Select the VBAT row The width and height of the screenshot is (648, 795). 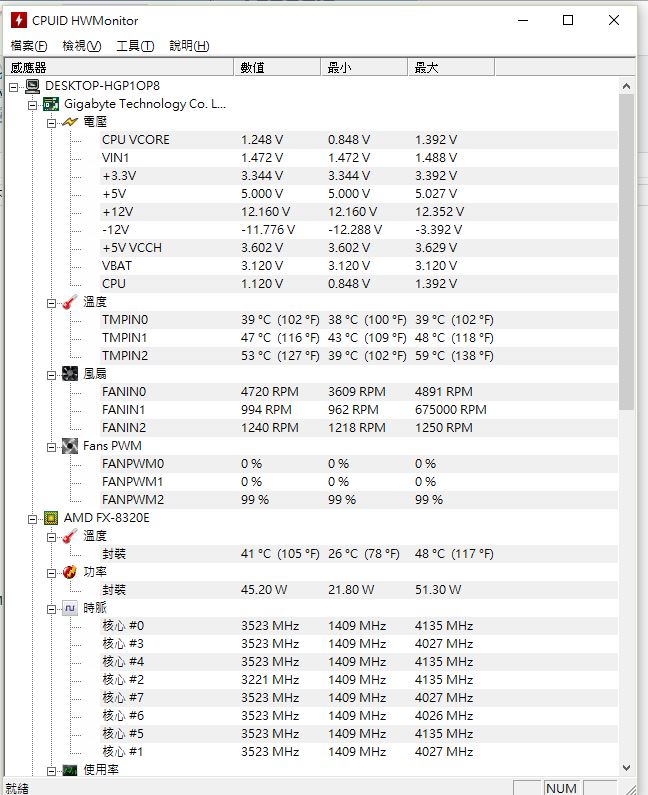click(x=358, y=266)
